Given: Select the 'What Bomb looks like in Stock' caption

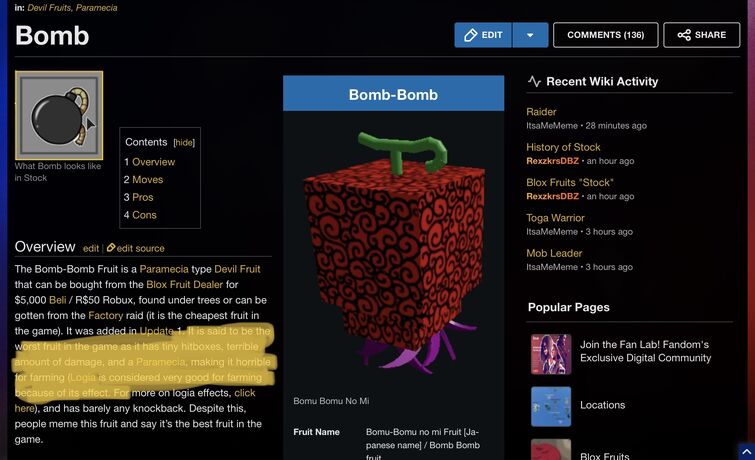Looking at the screenshot, I should [58, 172].
